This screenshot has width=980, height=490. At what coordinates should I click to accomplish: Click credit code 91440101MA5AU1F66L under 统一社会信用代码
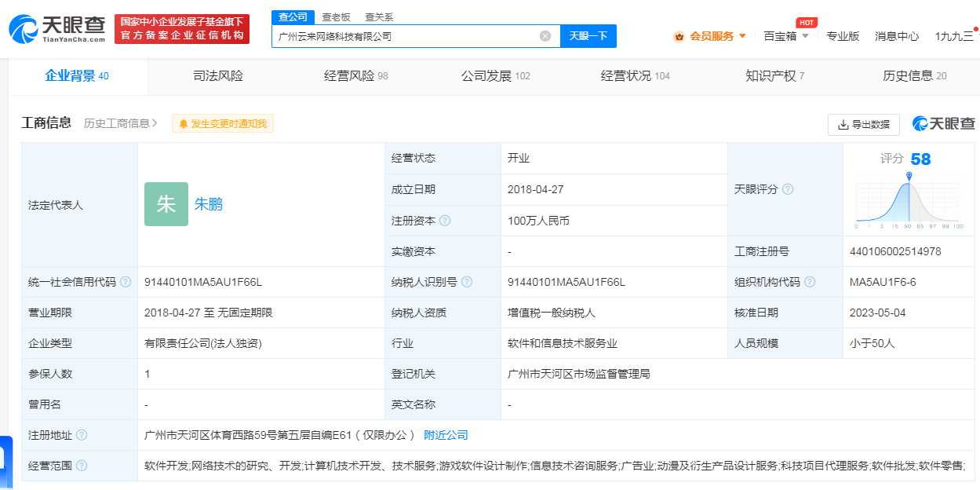point(203,282)
